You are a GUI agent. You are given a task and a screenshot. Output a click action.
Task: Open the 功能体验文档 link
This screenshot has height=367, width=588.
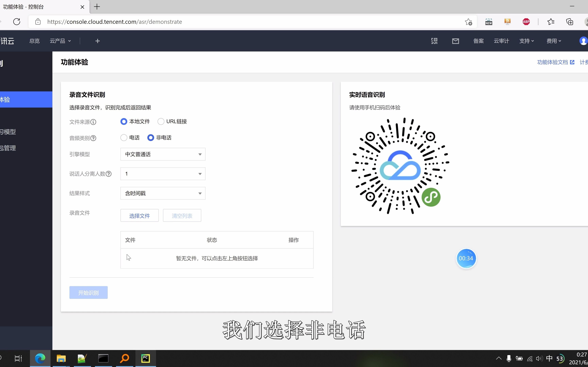pyautogui.click(x=553, y=62)
